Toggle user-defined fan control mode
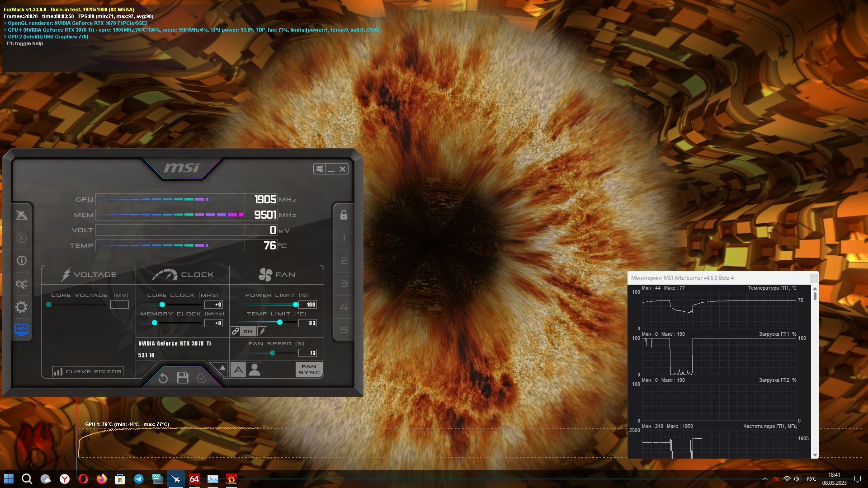 (x=255, y=370)
